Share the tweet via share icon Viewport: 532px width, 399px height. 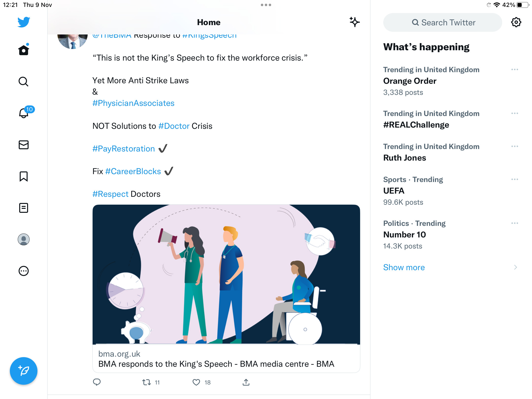pyautogui.click(x=246, y=382)
